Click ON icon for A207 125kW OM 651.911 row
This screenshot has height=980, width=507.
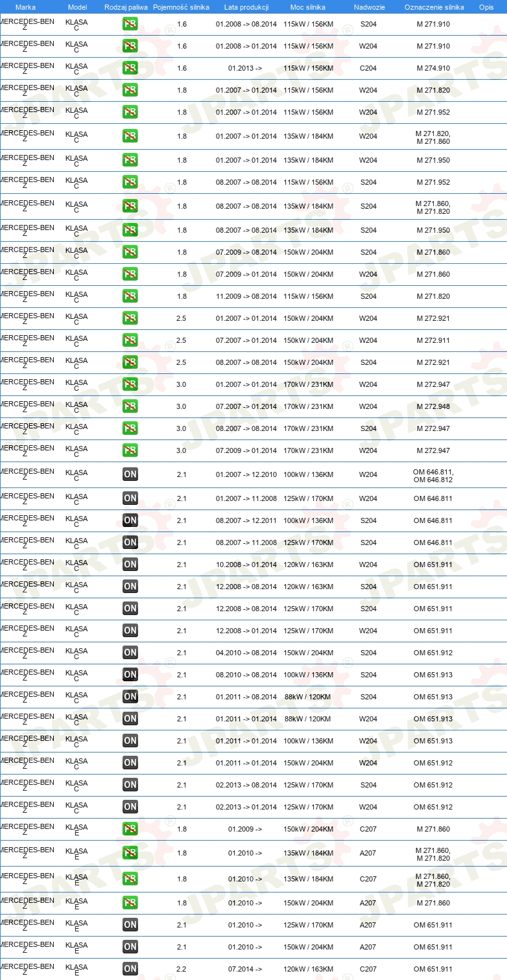point(130,925)
